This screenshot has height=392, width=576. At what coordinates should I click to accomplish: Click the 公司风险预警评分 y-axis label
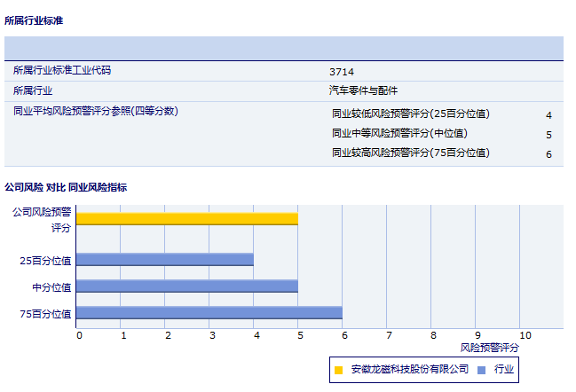[42, 219]
